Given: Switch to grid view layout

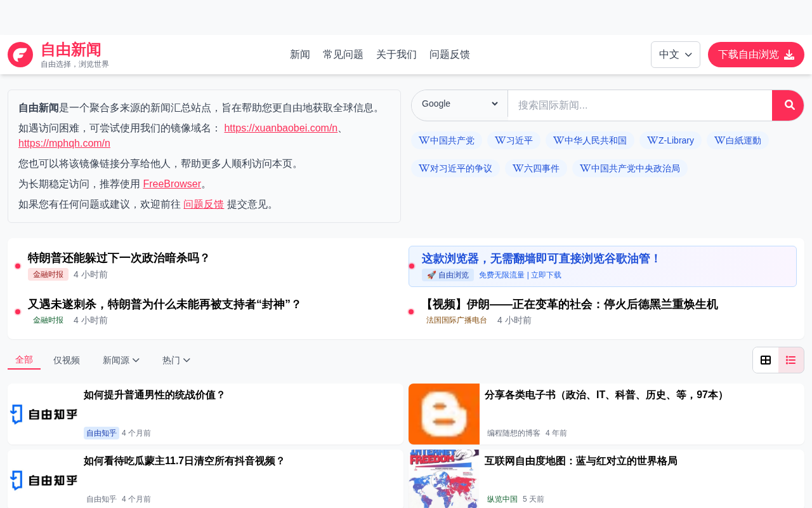Looking at the screenshot, I should click(766, 360).
